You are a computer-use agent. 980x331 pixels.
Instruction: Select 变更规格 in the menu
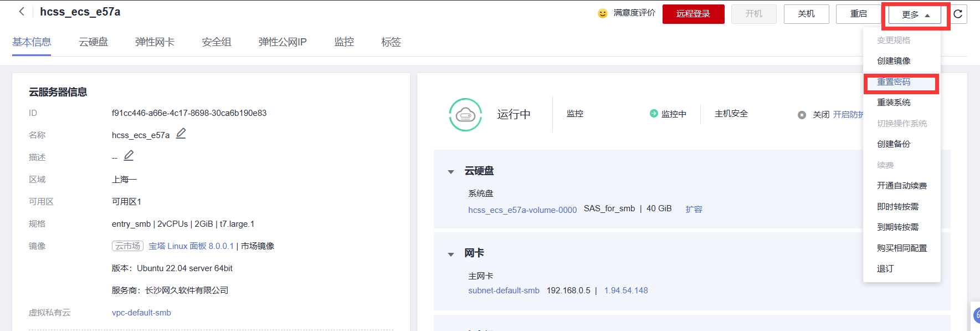click(x=894, y=40)
